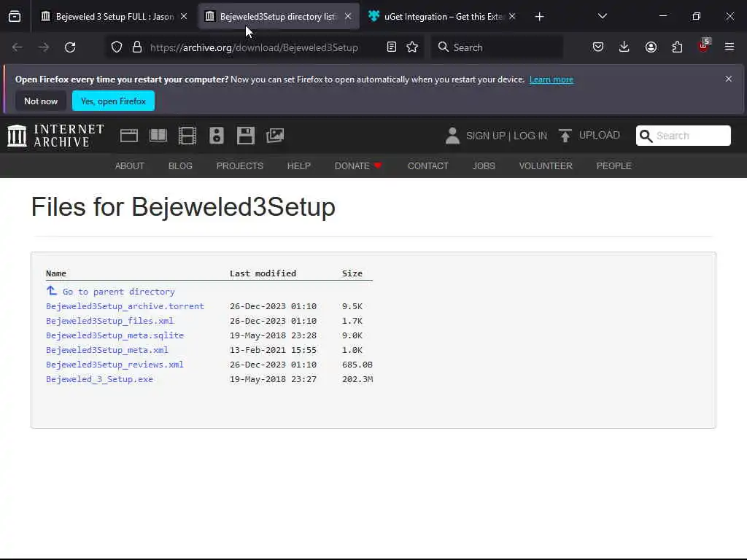Open Bejeweled3Setup_meta.xml
This screenshot has width=747, height=560.
[107, 350]
